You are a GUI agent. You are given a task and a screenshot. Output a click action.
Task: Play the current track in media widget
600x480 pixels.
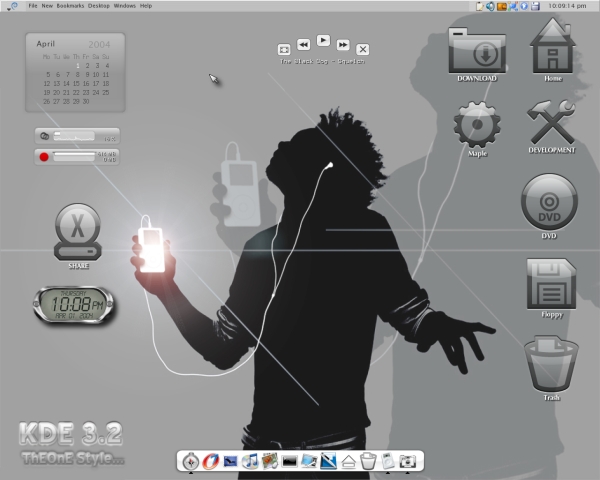coord(323,40)
